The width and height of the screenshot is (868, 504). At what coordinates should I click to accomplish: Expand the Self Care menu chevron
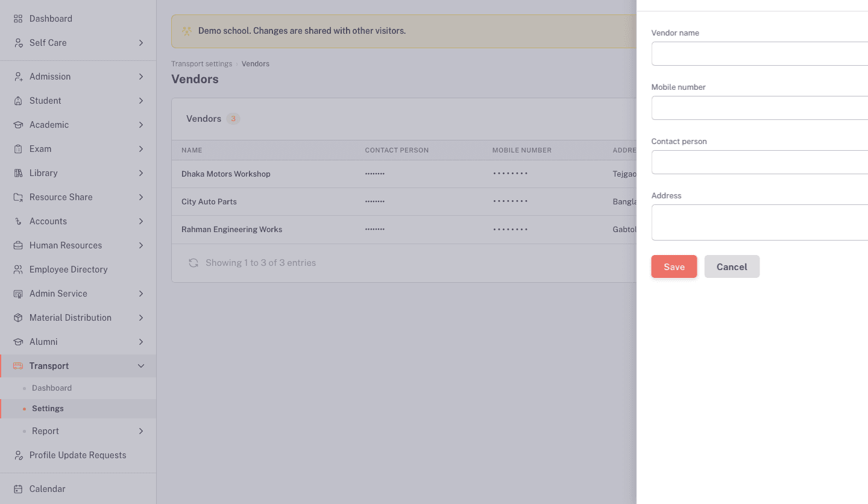(141, 43)
